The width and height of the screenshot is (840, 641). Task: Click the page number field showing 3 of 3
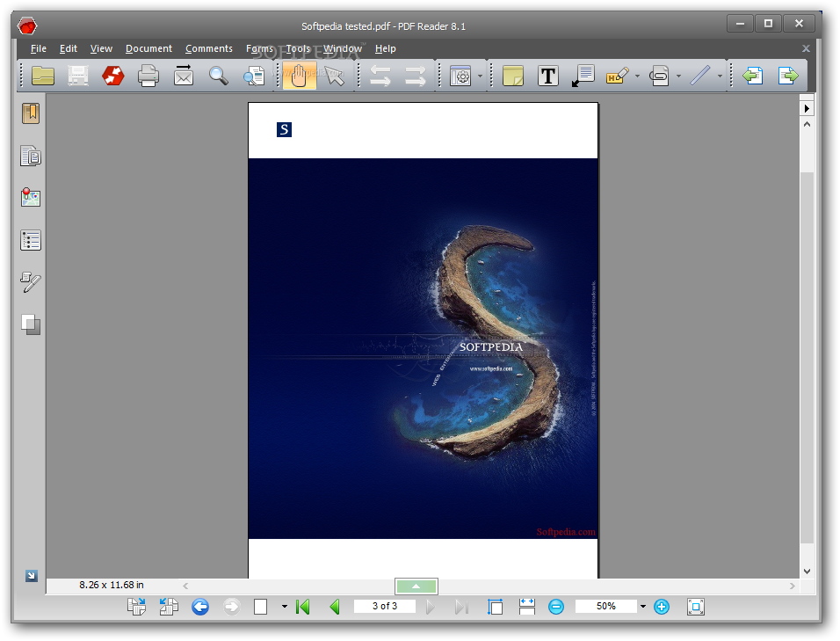click(x=385, y=606)
